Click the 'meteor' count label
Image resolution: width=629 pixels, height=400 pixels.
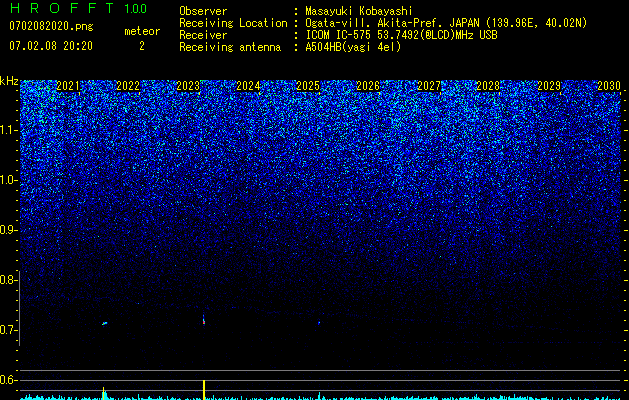click(x=142, y=31)
